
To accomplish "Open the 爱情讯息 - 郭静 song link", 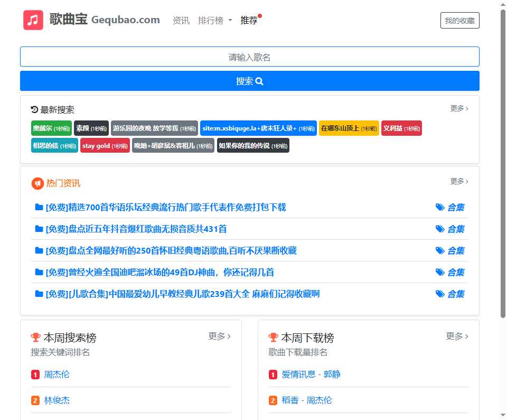I will (312, 374).
